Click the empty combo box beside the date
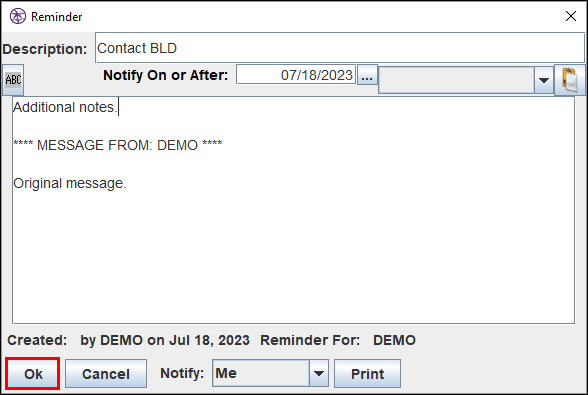The width and height of the screenshot is (588, 395). point(457,80)
